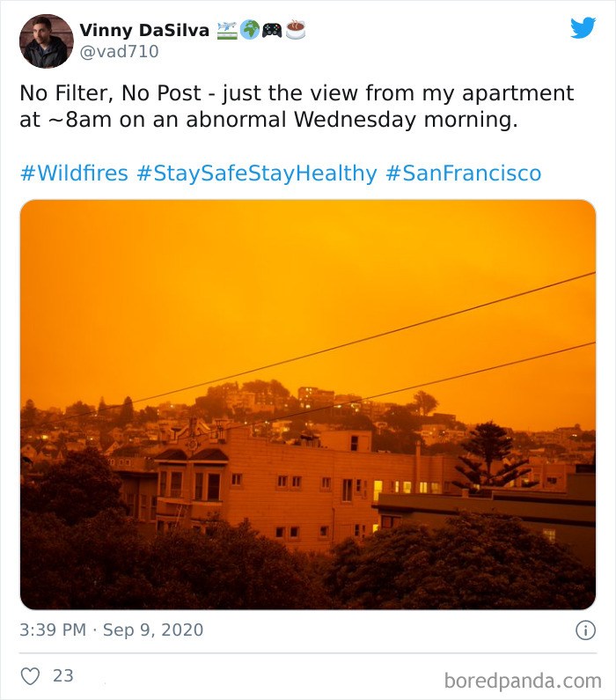Viewport: 616px width, 700px height.
Task: Visit the #SanFrancisco hashtag
Action: (x=463, y=173)
